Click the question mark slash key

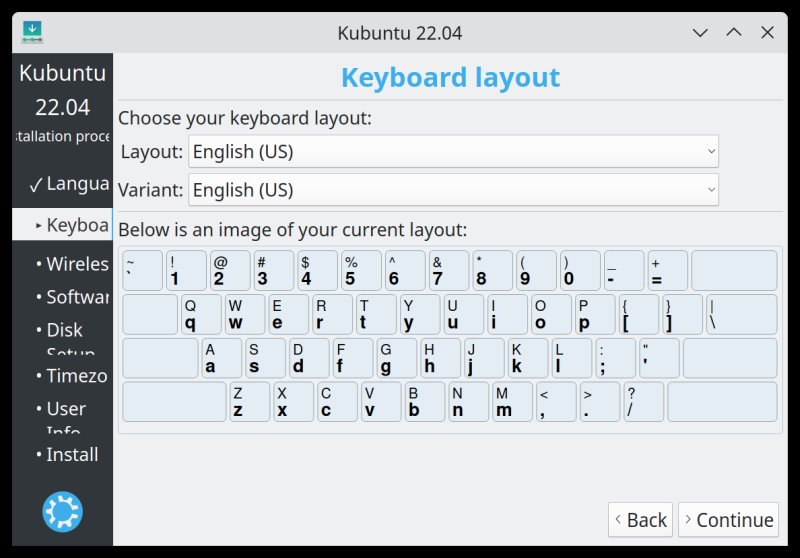pyautogui.click(x=643, y=402)
